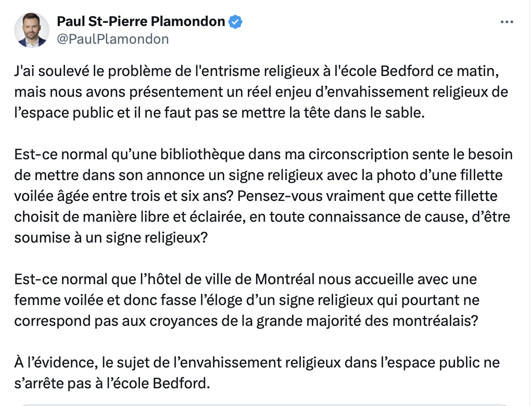Open the Paul St-Pierre Plamondon display name
Image resolution: width=532 pixels, height=406 pixels.
[x=141, y=21]
